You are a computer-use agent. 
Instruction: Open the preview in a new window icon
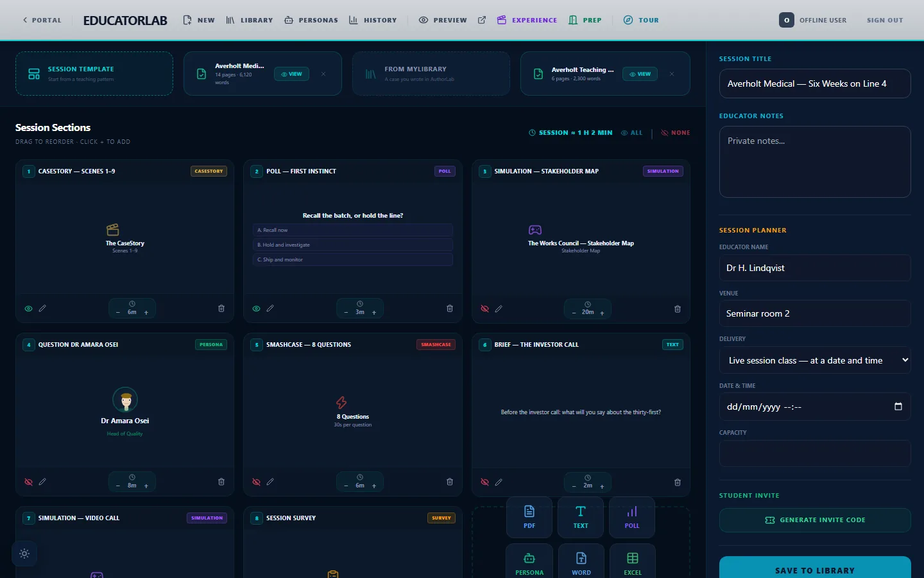tap(482, 21)
